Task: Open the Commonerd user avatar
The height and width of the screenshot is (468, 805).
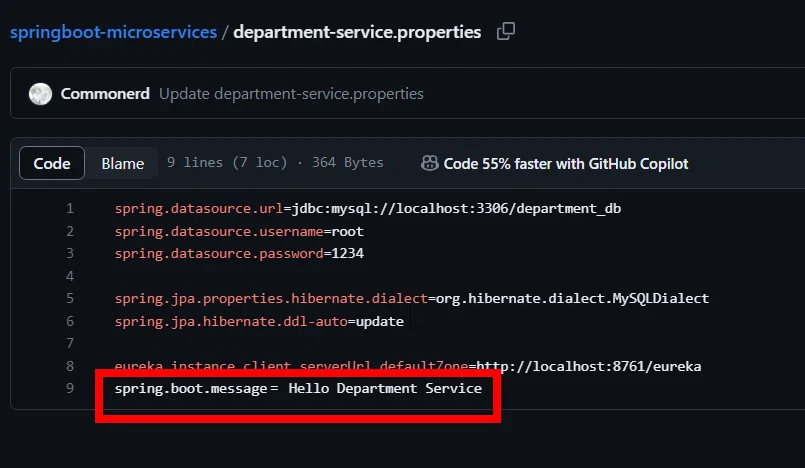Action: pos(40,94)
